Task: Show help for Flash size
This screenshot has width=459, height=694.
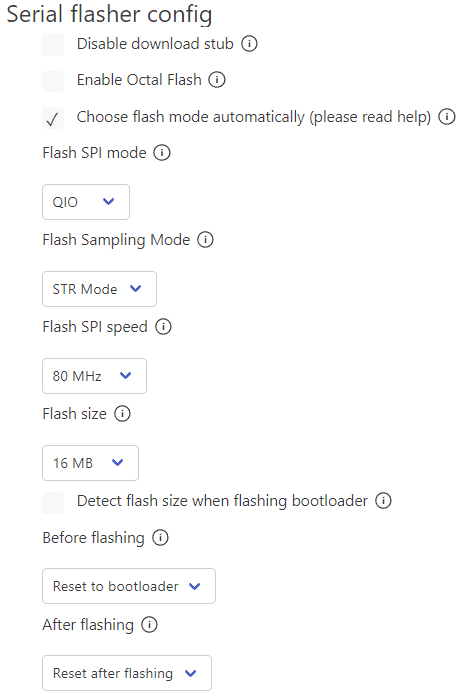Action: pyautogui.click(x=122, y=414)
